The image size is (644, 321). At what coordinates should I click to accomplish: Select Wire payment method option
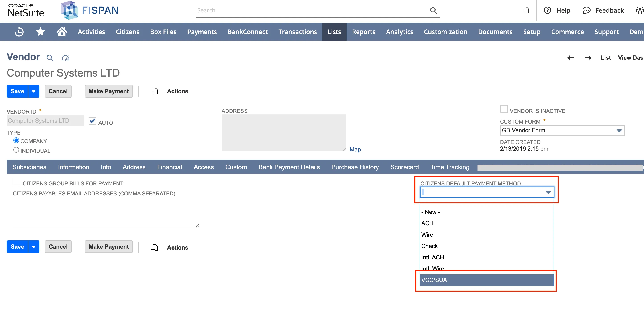(487, 235)
